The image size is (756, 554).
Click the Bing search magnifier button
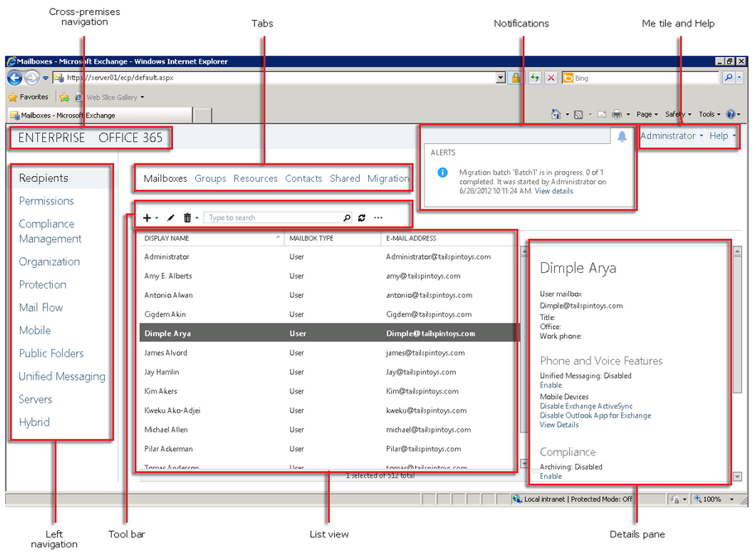728,78
